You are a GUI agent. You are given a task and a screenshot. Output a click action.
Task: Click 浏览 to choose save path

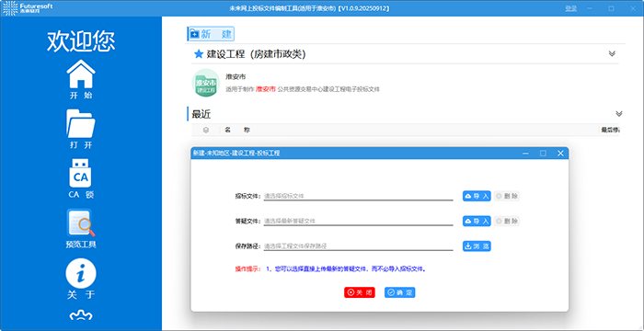tap(477, 246)
